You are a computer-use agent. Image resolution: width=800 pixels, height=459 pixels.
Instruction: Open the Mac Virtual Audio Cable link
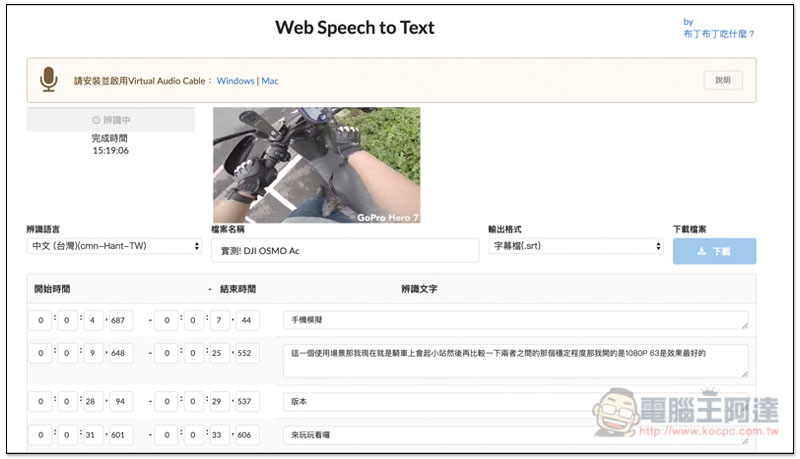tap(270, 81)
